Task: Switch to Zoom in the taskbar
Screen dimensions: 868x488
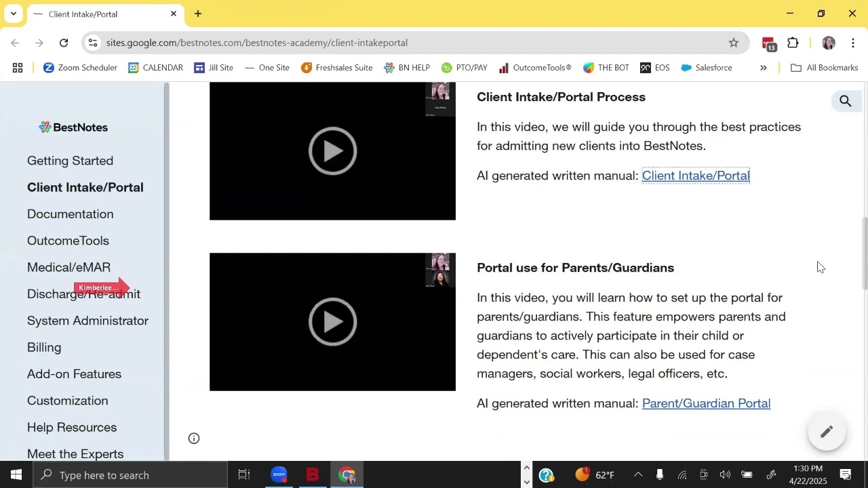Action: coord(279,475)
